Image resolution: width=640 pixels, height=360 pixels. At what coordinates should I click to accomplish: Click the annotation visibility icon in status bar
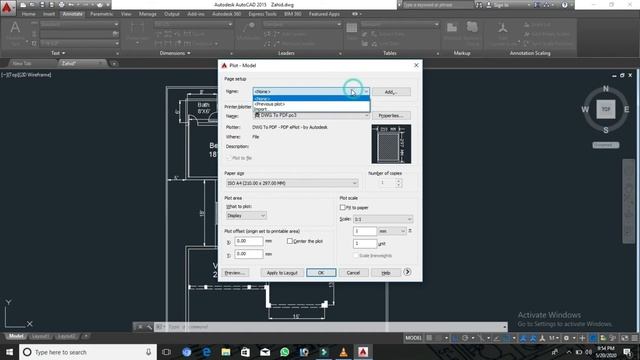pos(523,338)
